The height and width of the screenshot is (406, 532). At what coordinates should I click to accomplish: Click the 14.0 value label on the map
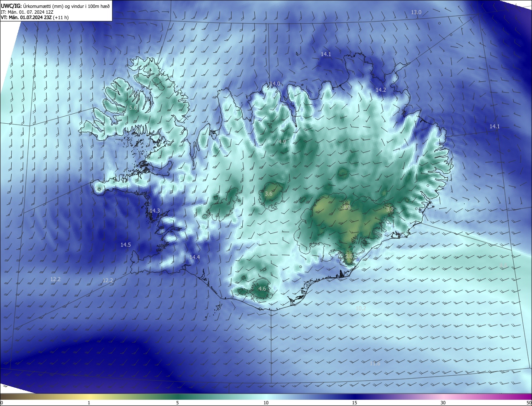[275, 84]
